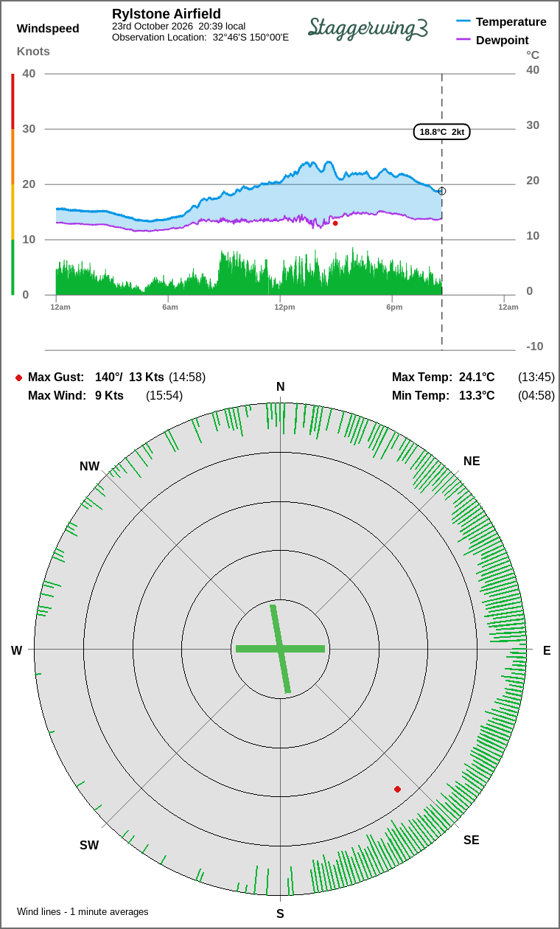Click the Windspeed heading
Screen dimensions: 560x929
coord(48,29)
